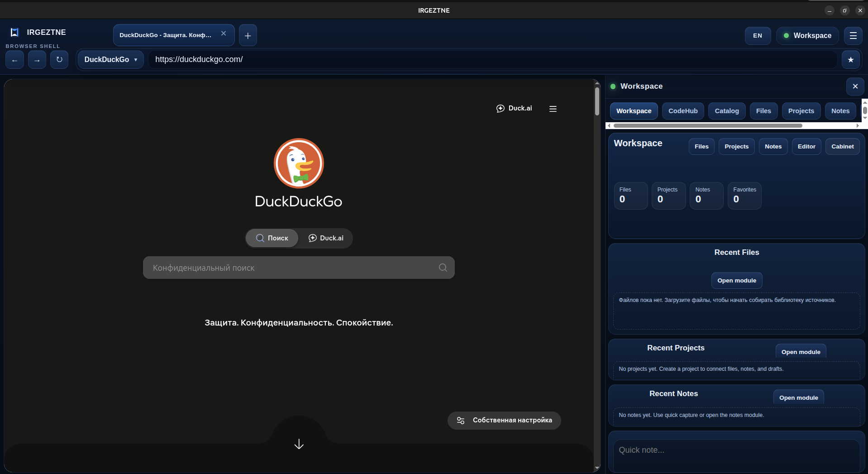This screenshot has height=474, width=868.
Task: Maximize the IRGEZTNE window
Action: pyautogui.click(x=844, y=10)
